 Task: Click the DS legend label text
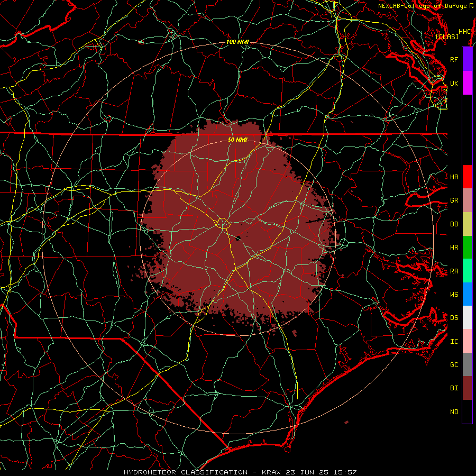click(x=454, y=317)
